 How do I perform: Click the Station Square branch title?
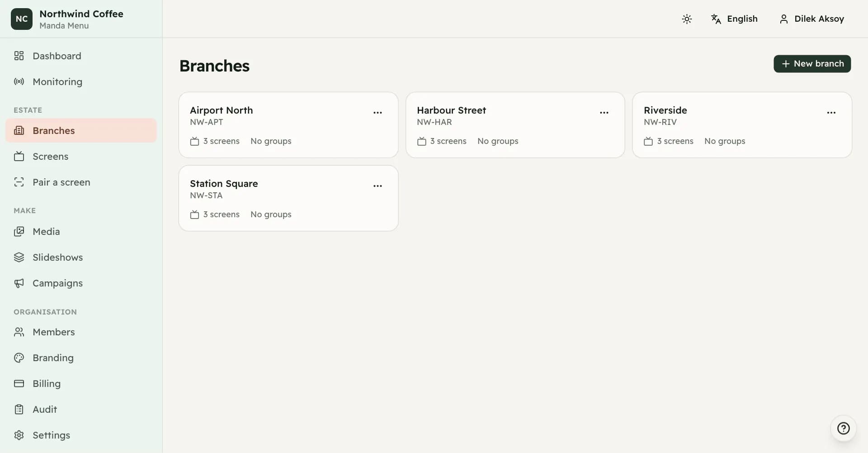point(224,184)
